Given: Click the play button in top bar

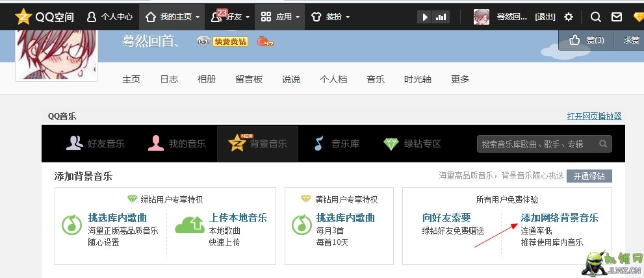Looking at the screenshot, I should click(425, 17).
